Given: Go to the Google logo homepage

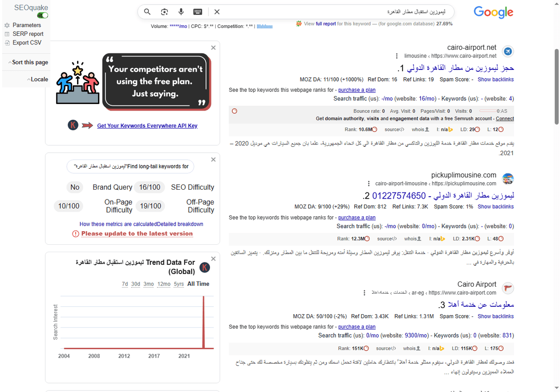Looking at the screenshot, I should coord(493,12).
